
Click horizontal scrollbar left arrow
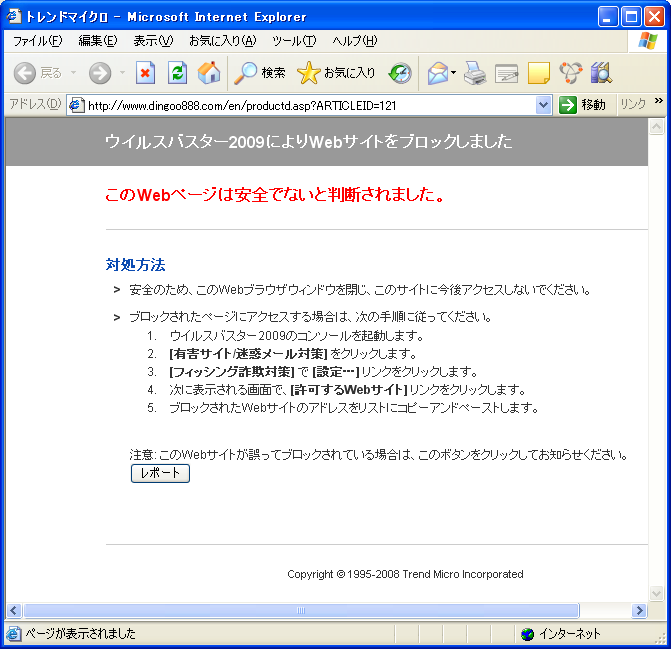click(x=14, y=610)
